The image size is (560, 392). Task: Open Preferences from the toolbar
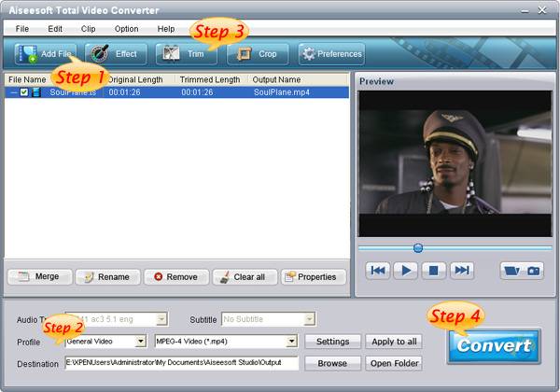331,54
